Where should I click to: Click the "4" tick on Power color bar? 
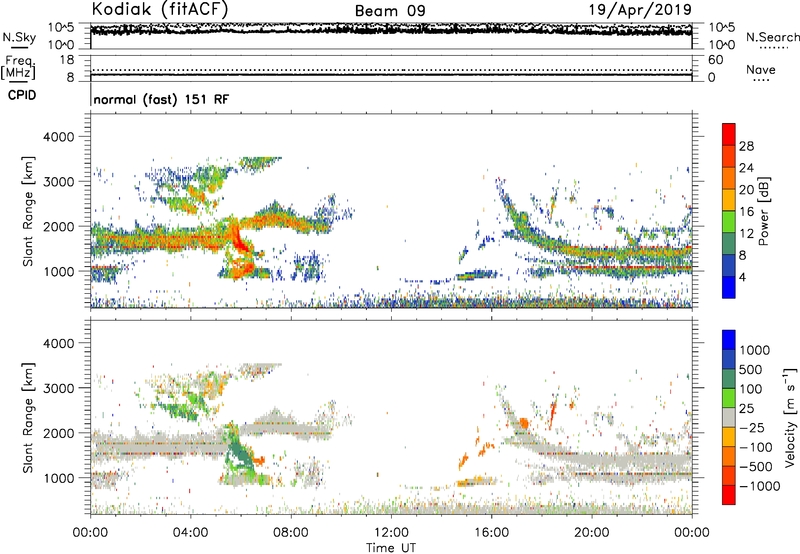pyautogui.click(x=743, y=277)
